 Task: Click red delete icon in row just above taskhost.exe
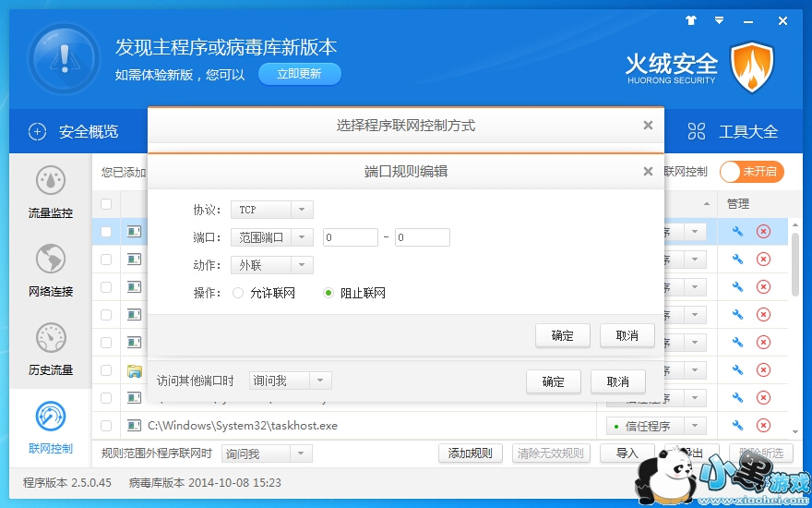[x=763, y=397]
